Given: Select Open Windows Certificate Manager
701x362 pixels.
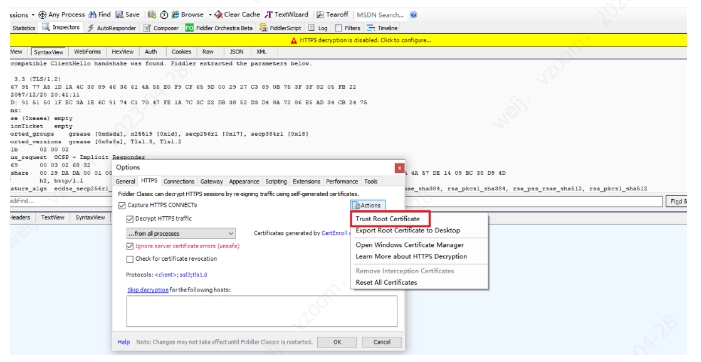Looking at the screenshot, I should [410, 245].
